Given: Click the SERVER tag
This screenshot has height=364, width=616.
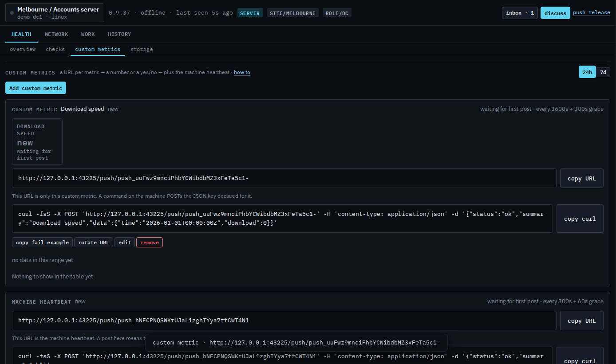Looking at the screenshot, I should pos(250,13).
